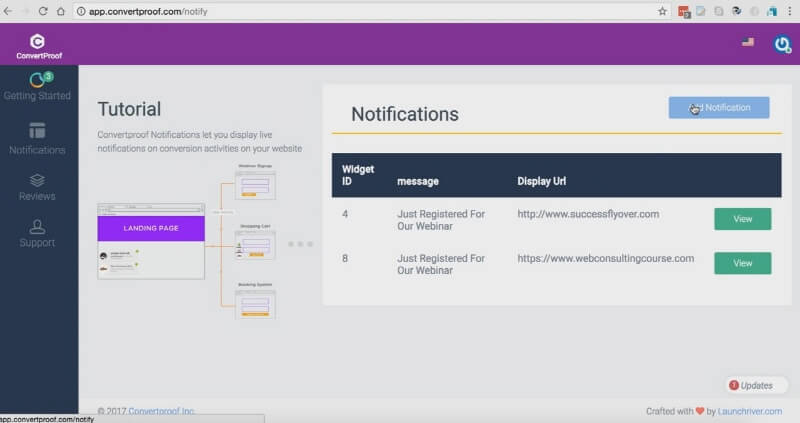Click the Notifications panel heading
This screenshot has width=800, height=423.
click(x=405, y=114)
